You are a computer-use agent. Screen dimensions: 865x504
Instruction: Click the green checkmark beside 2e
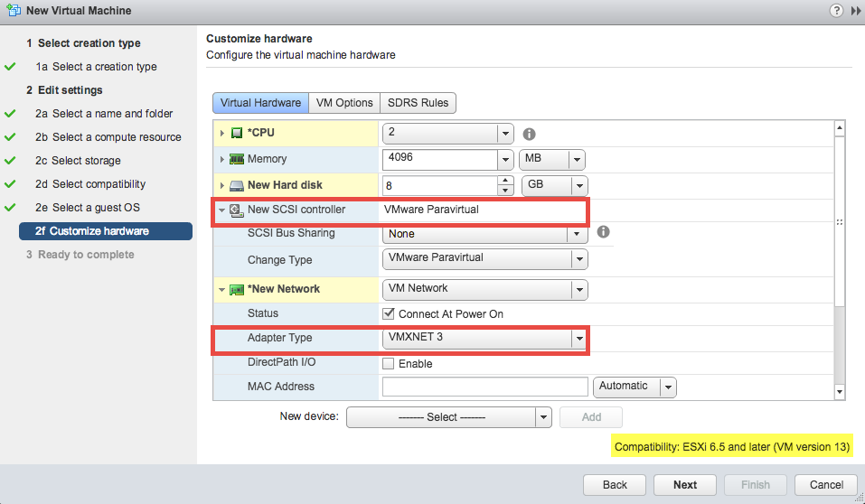[x=10, y=208]
